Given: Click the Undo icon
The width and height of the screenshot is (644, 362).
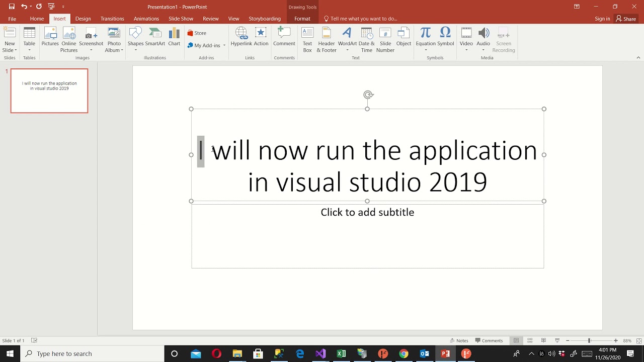Looking at the screenshot, I should 24,7.
